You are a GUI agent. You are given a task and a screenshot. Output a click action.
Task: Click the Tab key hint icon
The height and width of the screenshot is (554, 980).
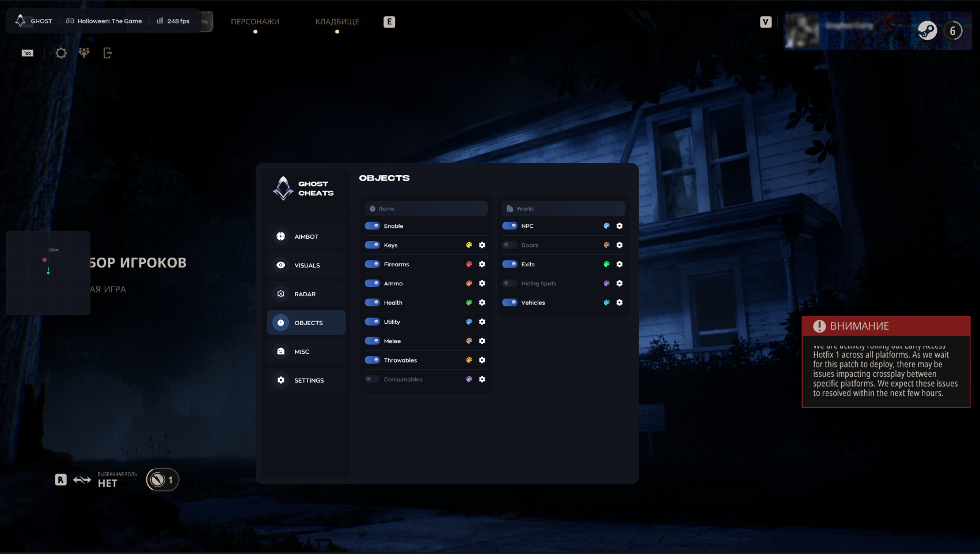28,53
